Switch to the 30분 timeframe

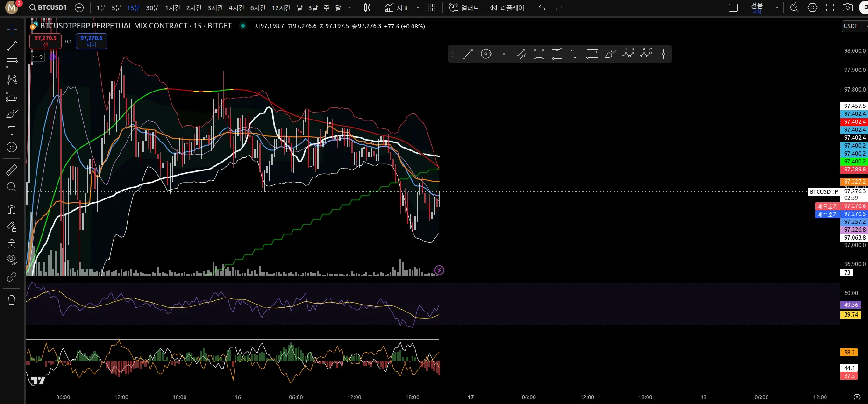[152, 8]
